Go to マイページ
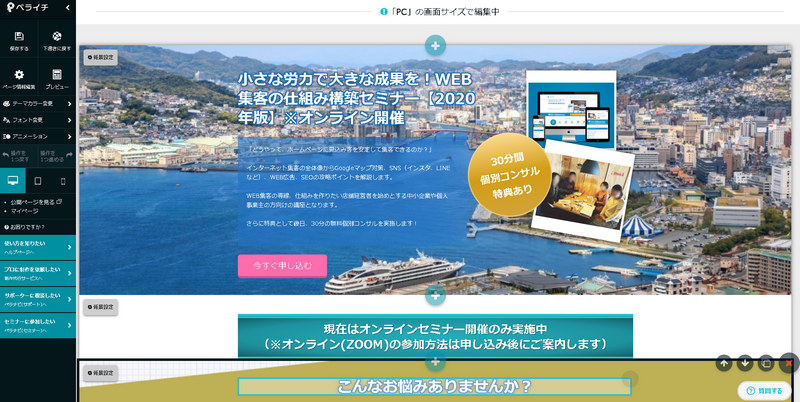 24,211
